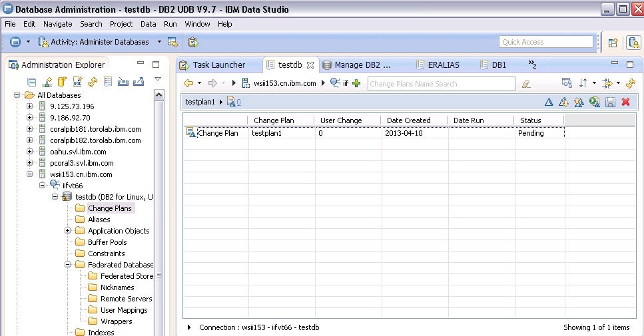Expand the oahu.svl.ibm.com tree node
The width and height of the screenshot is (644, 336).
[x=29, y=152]
